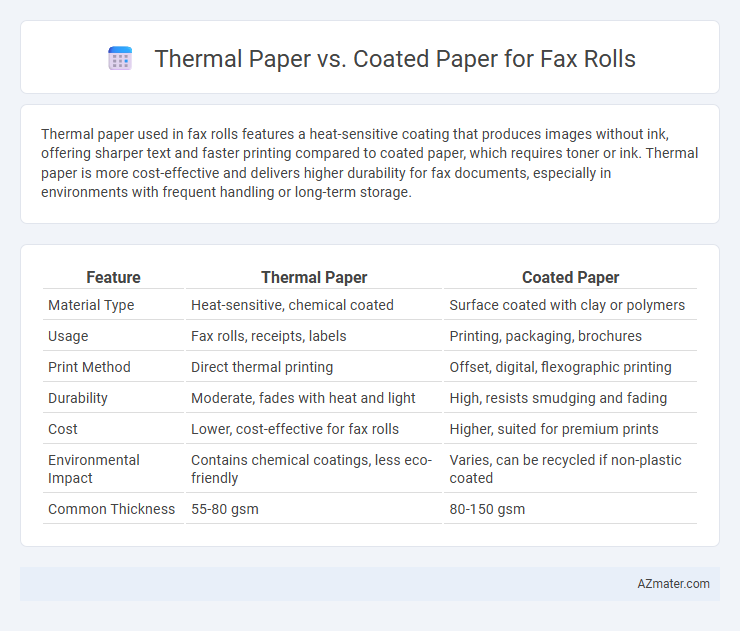
Task: Click the cell '80-150 gsm'
Action: [487, 509]
